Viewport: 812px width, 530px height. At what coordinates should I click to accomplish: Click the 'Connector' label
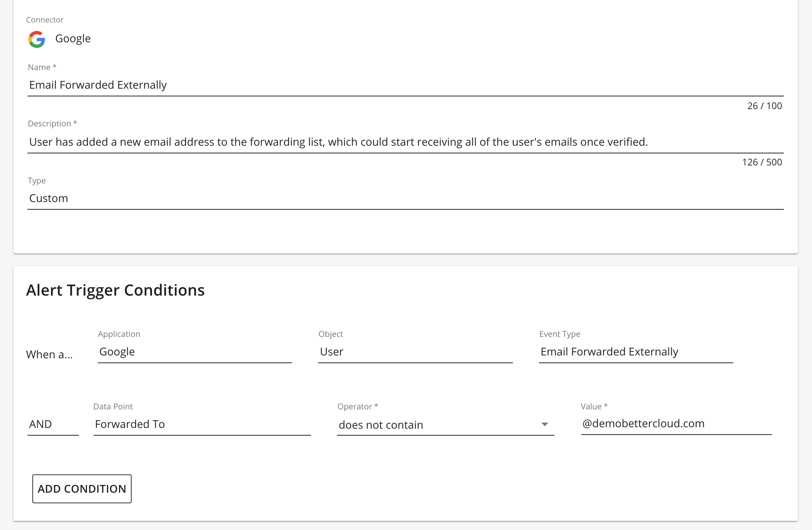pos(45,20)
